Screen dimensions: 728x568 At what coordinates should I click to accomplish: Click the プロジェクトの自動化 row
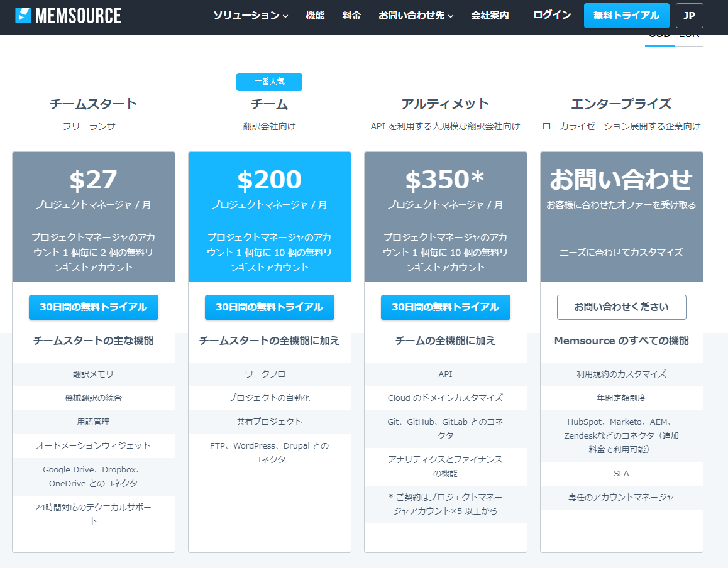pos(269,398)
